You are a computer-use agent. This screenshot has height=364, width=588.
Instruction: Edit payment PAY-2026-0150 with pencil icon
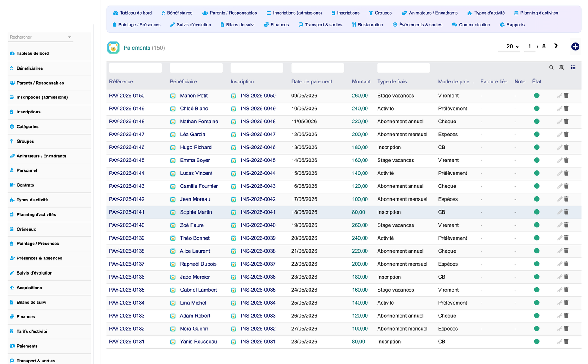click(x=560, y=96)
